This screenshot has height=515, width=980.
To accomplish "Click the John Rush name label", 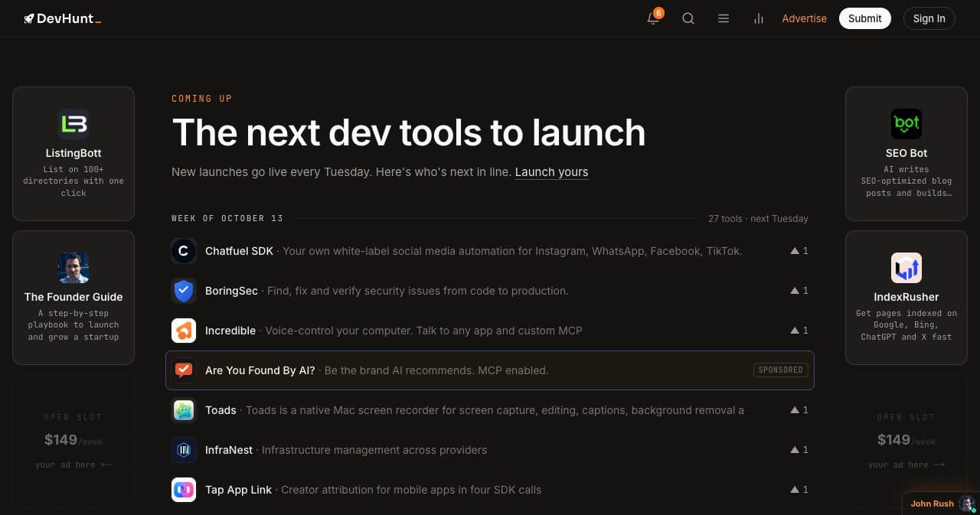I will tap(932, 504).
